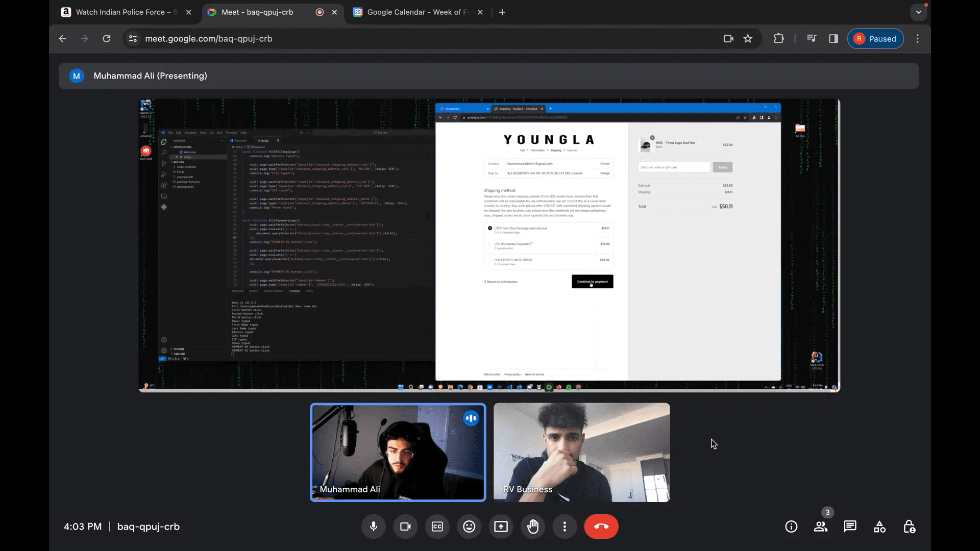Open camera permission icon in address bar
Screen dimensions: 980x551
click(x=728, y=39)
